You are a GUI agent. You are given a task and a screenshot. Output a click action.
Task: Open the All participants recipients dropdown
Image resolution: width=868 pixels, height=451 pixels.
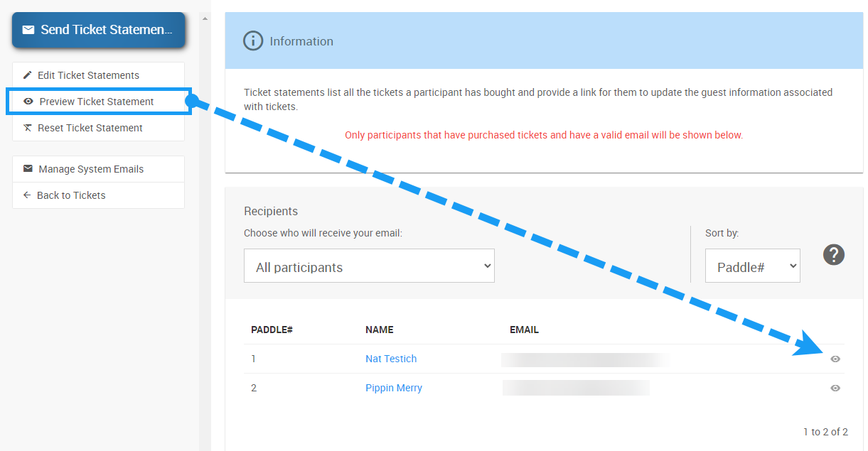tap(369, 266)
